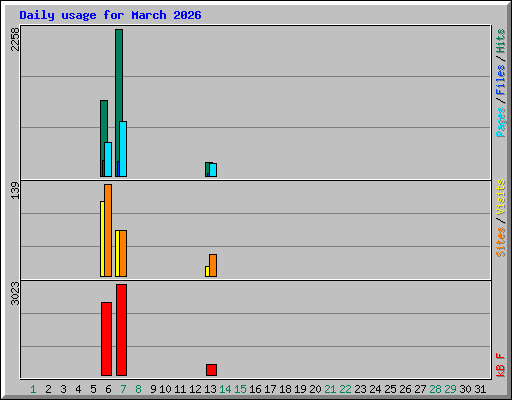Click the small yellow Visits bar for day 13
This screenshot has height=400, width=512.
pyautogui.click(x=207, y=271)
